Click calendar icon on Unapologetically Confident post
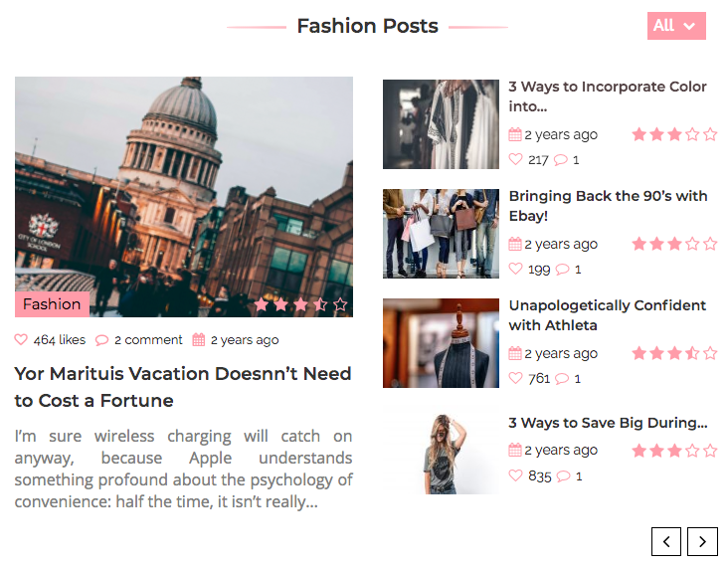The height and width of the screenshot is (568, 728). [x=515, y=353]
